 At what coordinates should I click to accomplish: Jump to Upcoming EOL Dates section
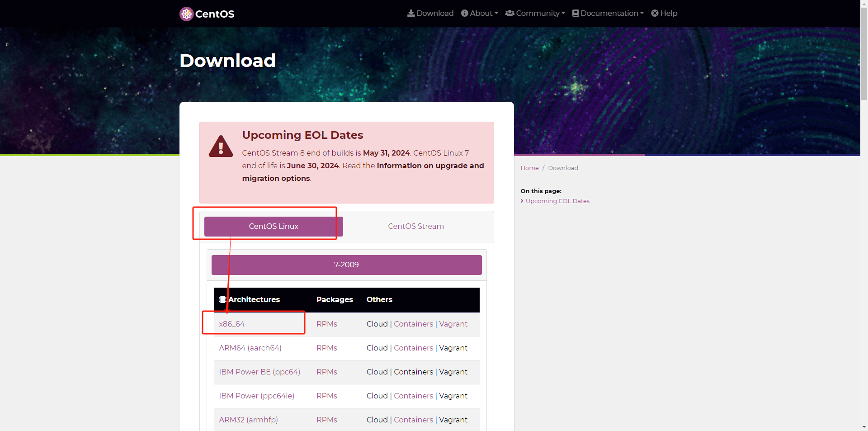pyautogui.click(x=557, y=201)
